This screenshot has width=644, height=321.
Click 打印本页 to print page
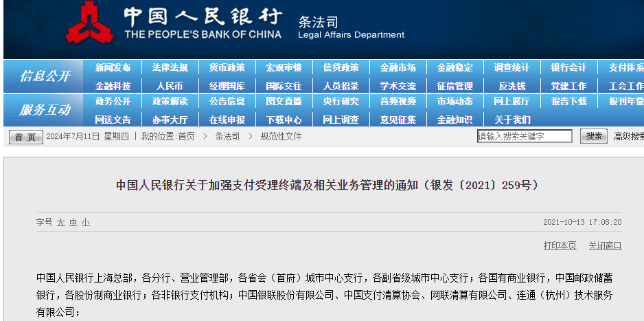pos(560,246)
